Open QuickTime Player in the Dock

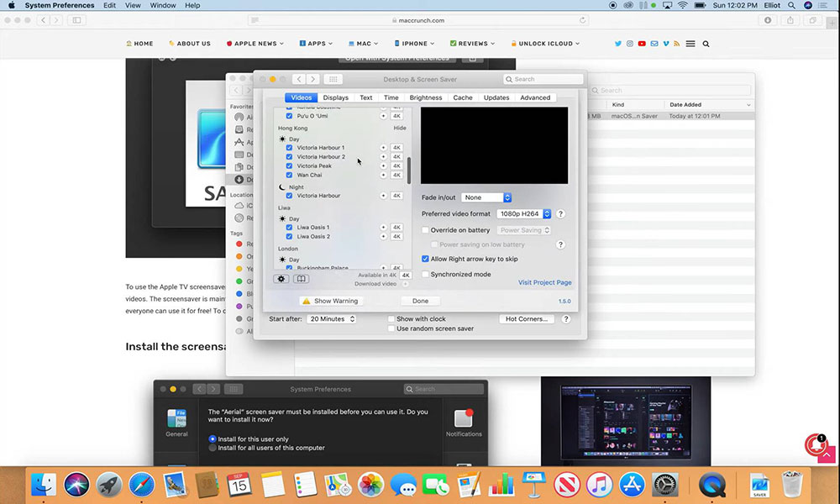tap(712, 486)
